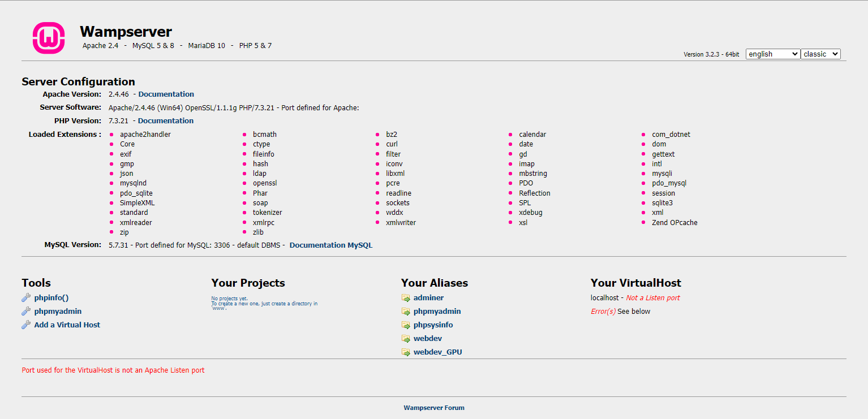Open the adminer alias link
The height and width of the screenshot is (419, 868).
coord(428,298)
